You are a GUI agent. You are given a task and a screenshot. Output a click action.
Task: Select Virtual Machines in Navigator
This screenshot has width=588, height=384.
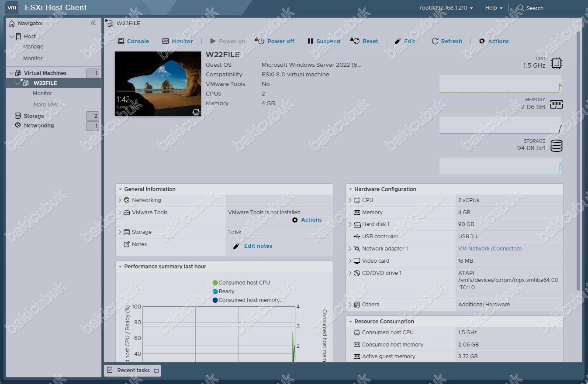[x=45, y=73]
